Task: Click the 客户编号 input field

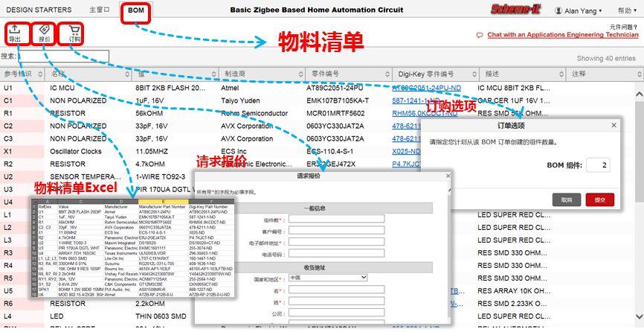Action: (336, 231)
